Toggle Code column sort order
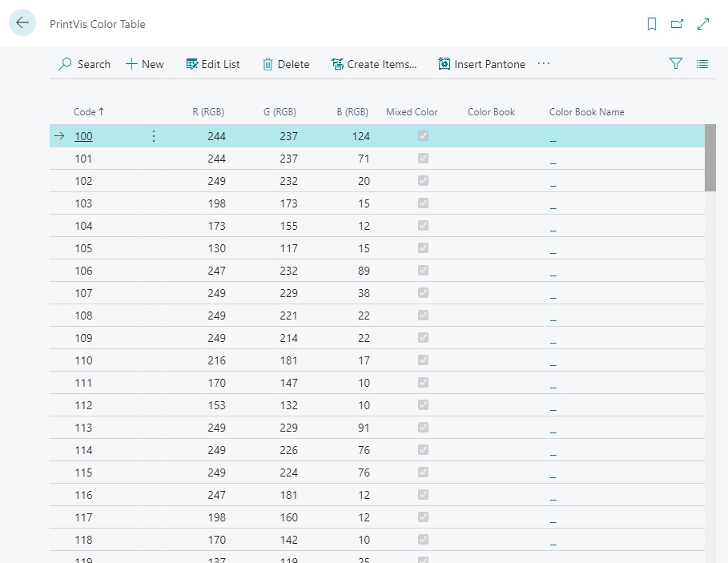This screenshot has height=563, width=728. 84,112
